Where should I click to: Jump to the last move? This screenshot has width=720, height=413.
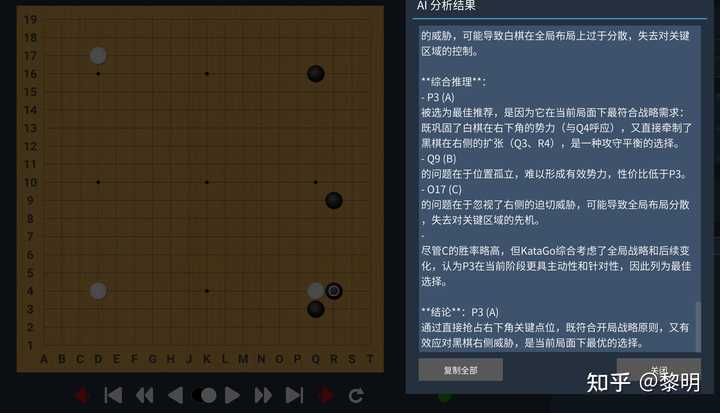tap(294, 396)
